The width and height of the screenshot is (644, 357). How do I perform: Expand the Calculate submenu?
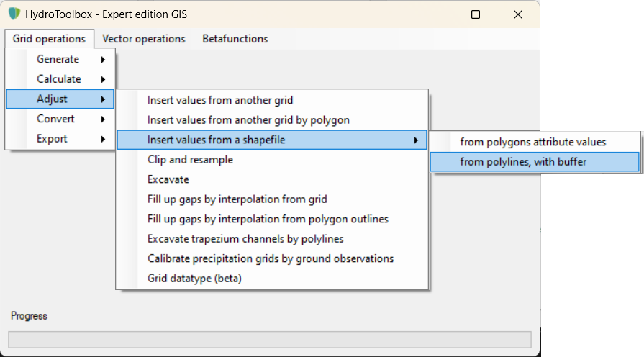[x=60, y=79]
